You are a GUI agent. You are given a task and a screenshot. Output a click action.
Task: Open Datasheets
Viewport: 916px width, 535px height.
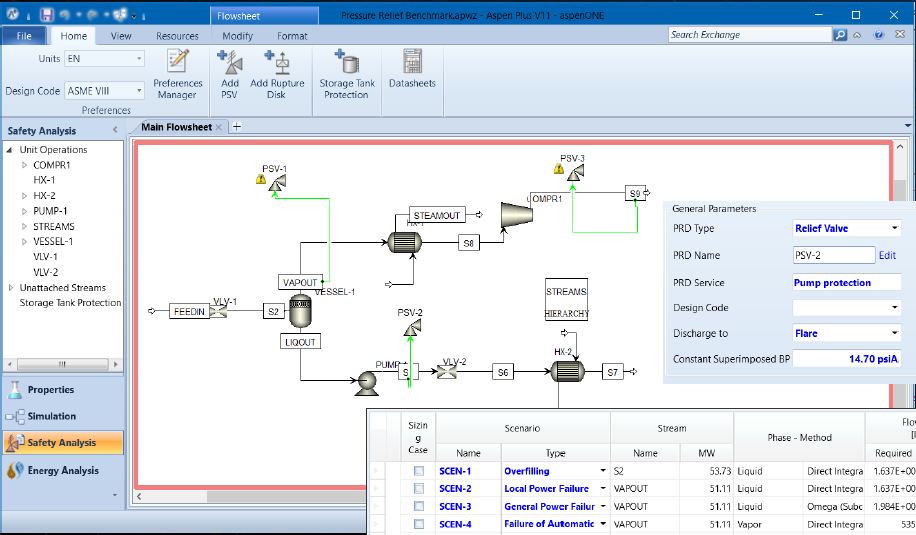click(412, 69)
